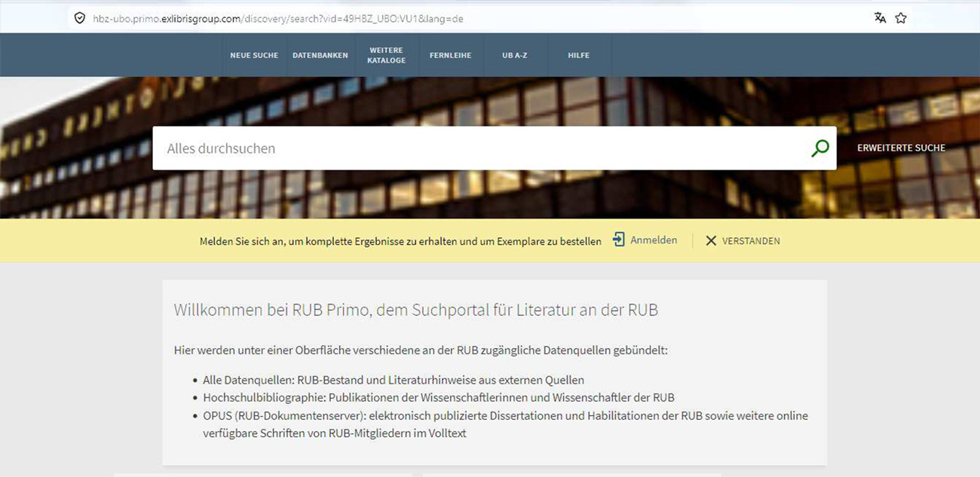The height and width of the screenshot is (477, 980).
Task: Open UB A-Z from the navigation menu
Action: tap(514, 54)
